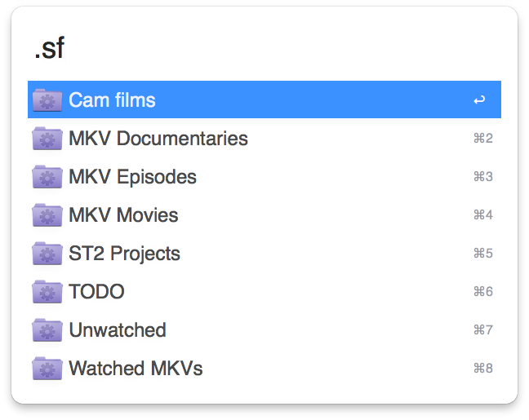Click the Cam films smart folder icon

(47, 100)
